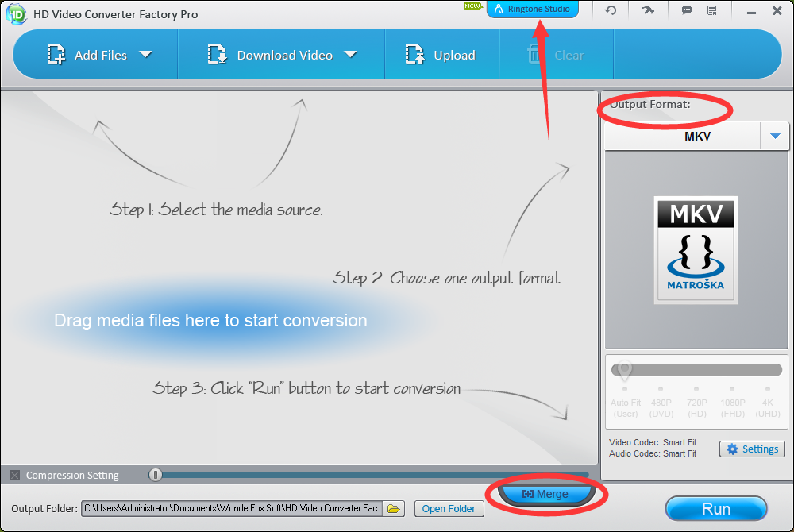Image resolution: width=794 pixels, height=532 pixels.
Task: Click the Upload button
Action: click(440, 55)
